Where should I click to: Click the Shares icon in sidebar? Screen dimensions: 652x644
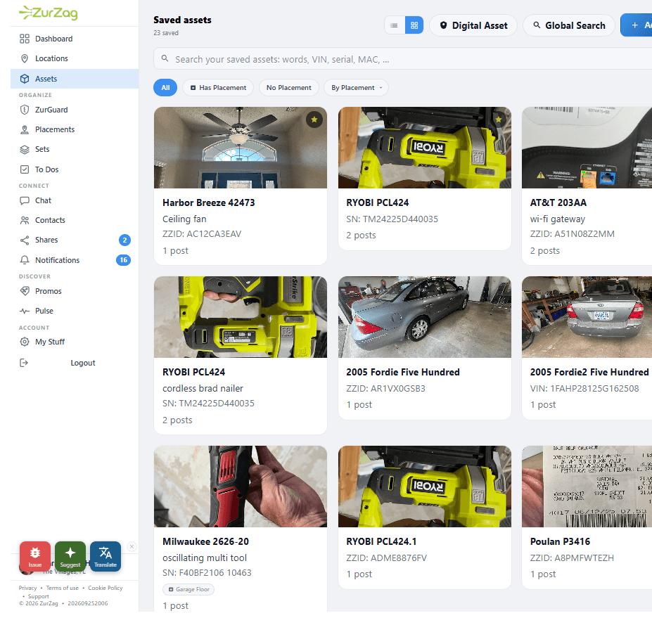(x=25, y=240)
